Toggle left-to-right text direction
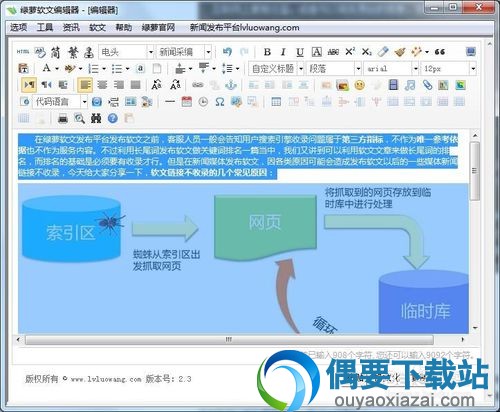 (29, 85)
